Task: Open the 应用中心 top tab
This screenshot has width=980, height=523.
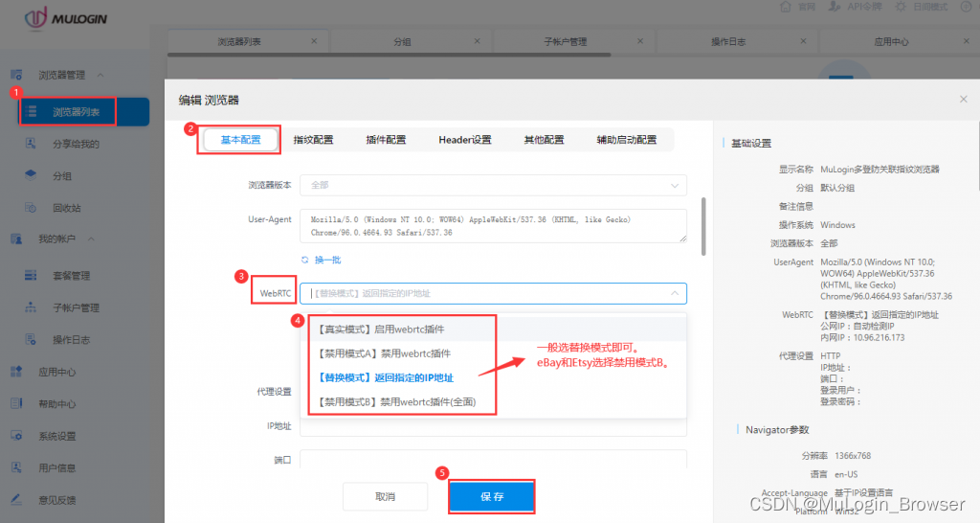Action: click(x=891, y=42)
